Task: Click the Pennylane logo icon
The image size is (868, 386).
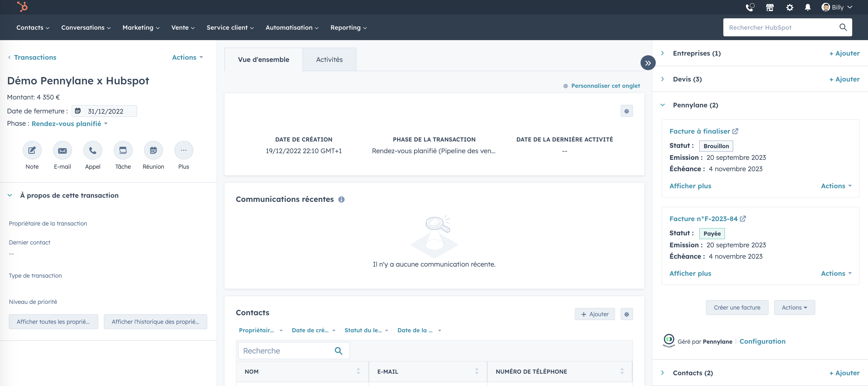Action: tap(669, 340)
